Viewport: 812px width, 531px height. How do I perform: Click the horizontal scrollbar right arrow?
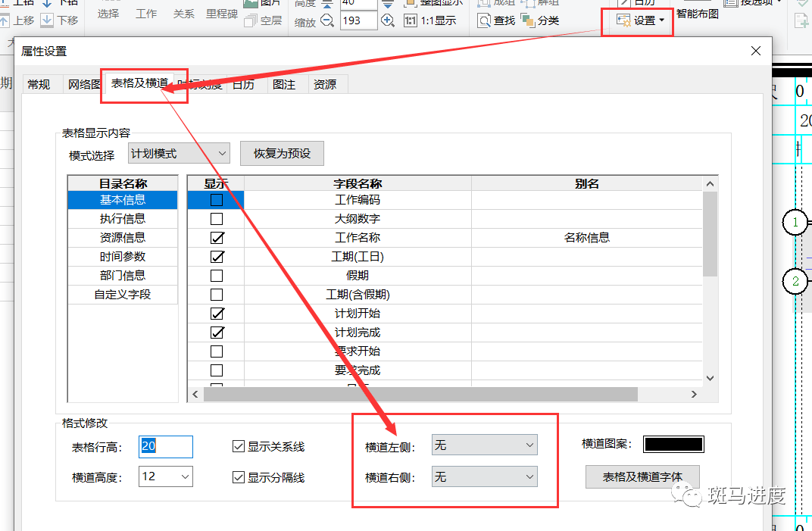tap(694, 394)
